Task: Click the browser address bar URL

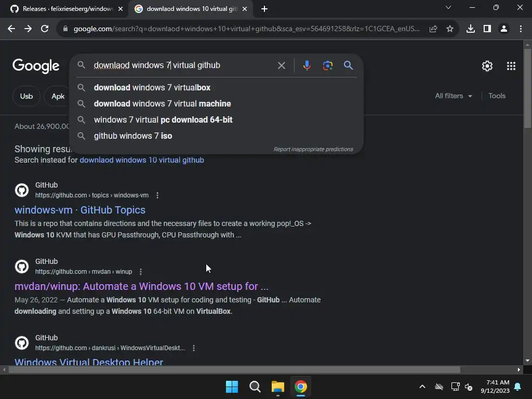Action: pyautogui.click(x=247, y=29)
